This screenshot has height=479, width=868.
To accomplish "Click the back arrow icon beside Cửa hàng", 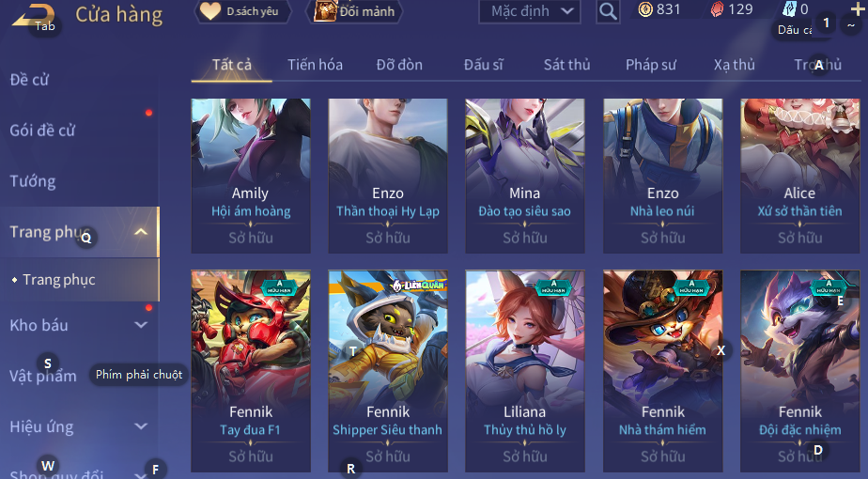I will click(x=33, y=16).
